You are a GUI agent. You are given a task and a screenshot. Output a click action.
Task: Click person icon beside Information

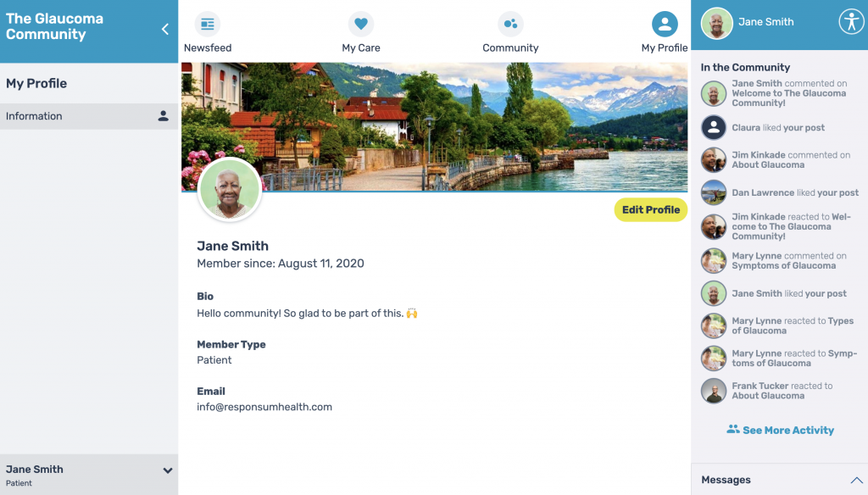click(164, 116)
